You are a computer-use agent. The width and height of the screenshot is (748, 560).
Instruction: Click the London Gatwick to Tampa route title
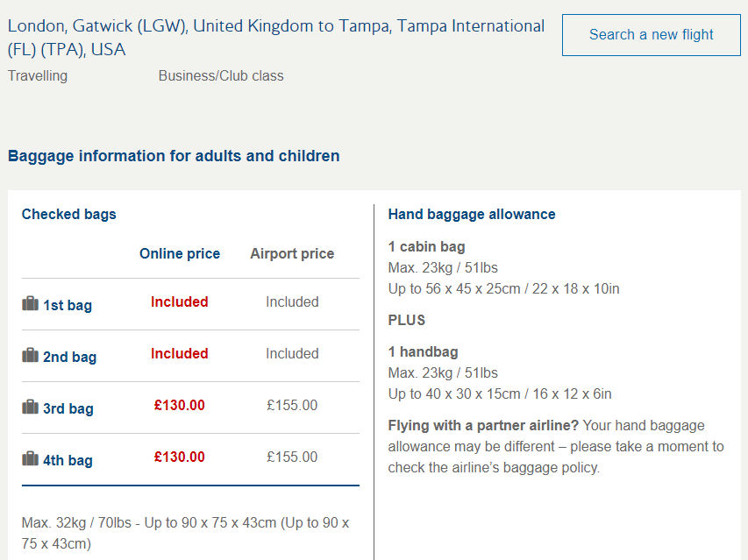[275, 38]
